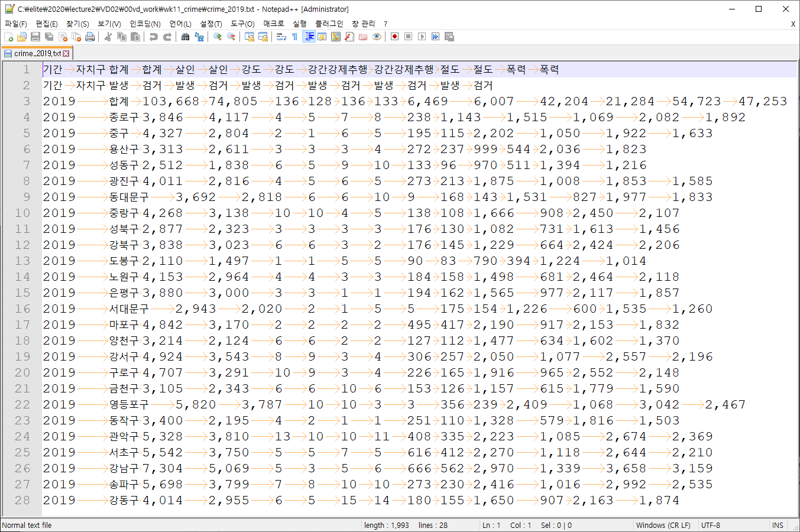Image resolution: width=800 pixels, height=532 pixels.
Task: Cut selection with the scissors icon
Action: coord(108,37)
